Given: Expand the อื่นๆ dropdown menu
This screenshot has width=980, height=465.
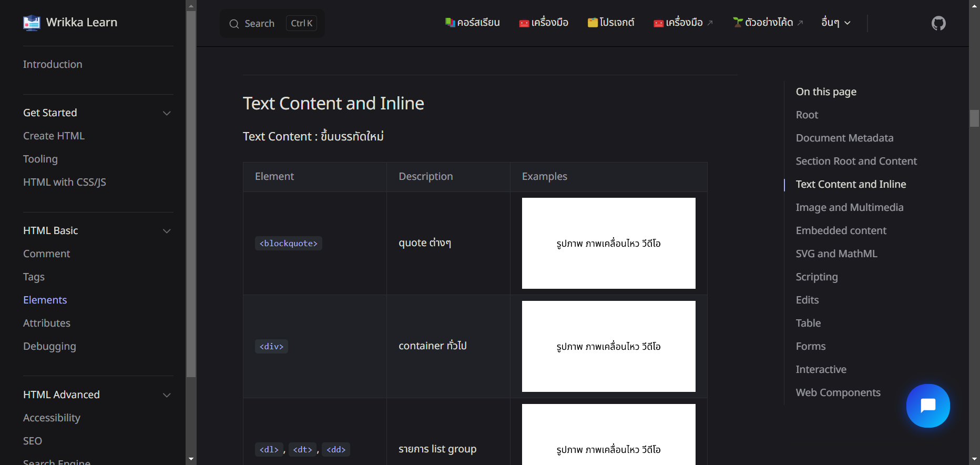Looking at the screenshot, I should pos(835,23).
